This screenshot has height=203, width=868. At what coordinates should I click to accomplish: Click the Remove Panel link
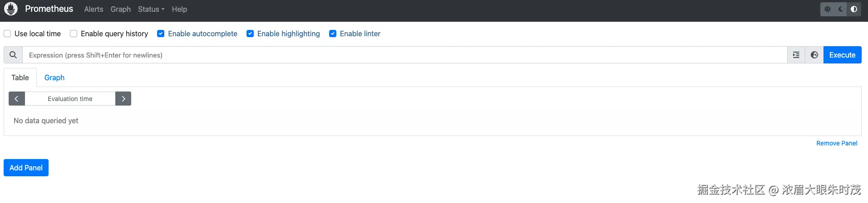(837, 143)
